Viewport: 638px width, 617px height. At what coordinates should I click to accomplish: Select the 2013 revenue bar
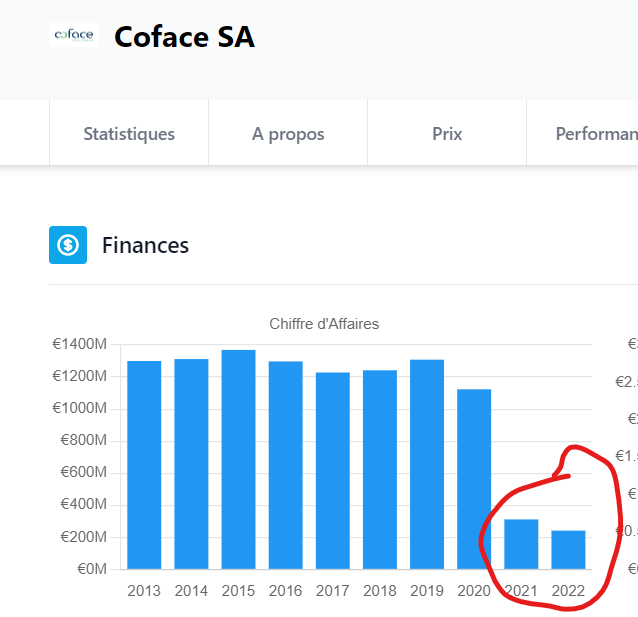pos(144,465)
